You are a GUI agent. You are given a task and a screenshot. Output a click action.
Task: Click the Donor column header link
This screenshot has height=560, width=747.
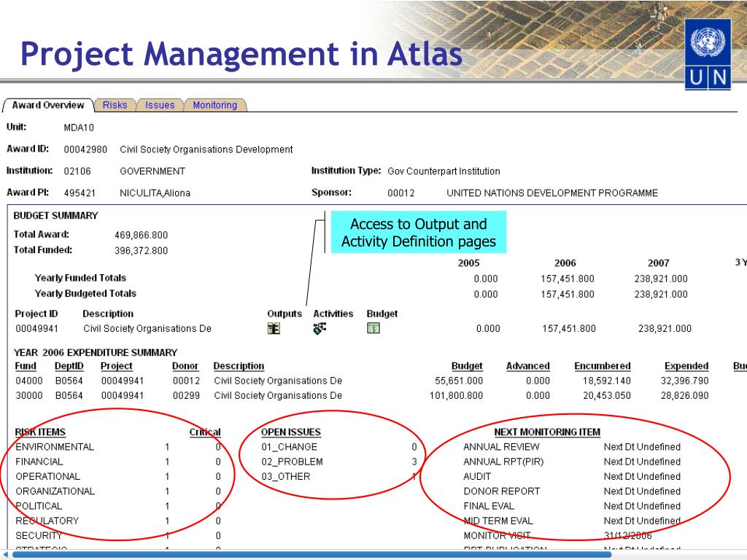(185, 366)
